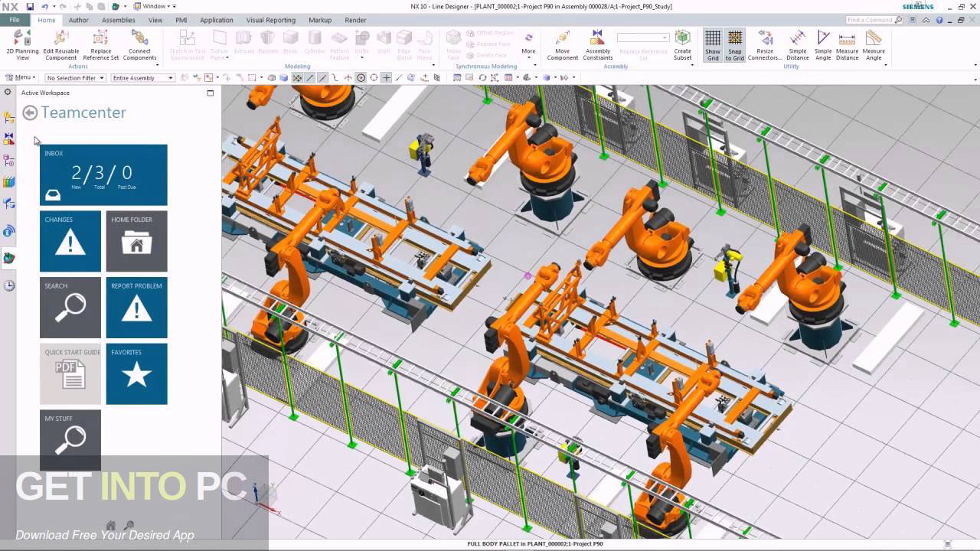This screenshot has width=980, height=551.
Task: Choose Measure Distance tool
Action: [x=847, y=45]
